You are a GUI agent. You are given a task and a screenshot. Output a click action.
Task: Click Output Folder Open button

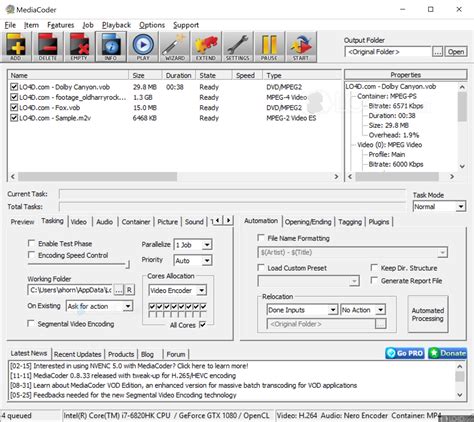pos(456,52)
